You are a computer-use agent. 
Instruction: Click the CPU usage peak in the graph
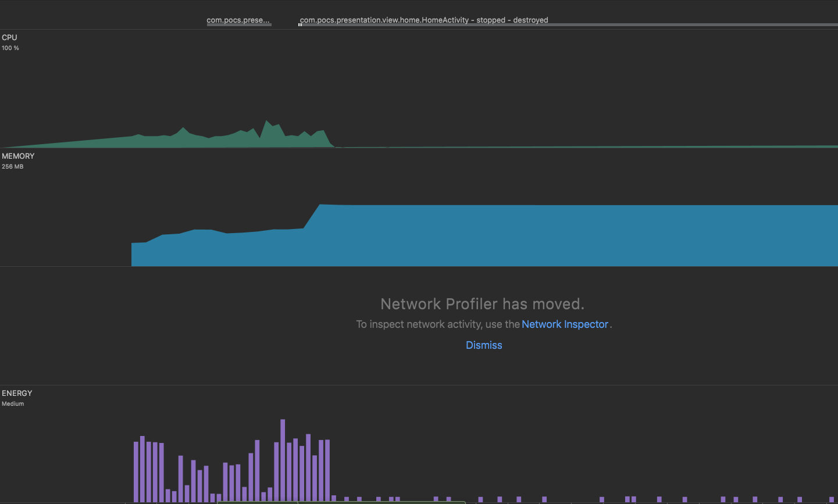click(x=268, y=123)
